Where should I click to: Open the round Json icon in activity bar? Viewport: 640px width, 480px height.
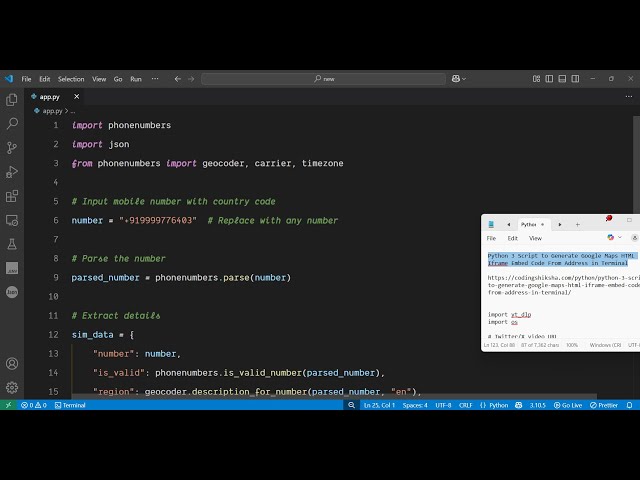[x=12, y=292]
